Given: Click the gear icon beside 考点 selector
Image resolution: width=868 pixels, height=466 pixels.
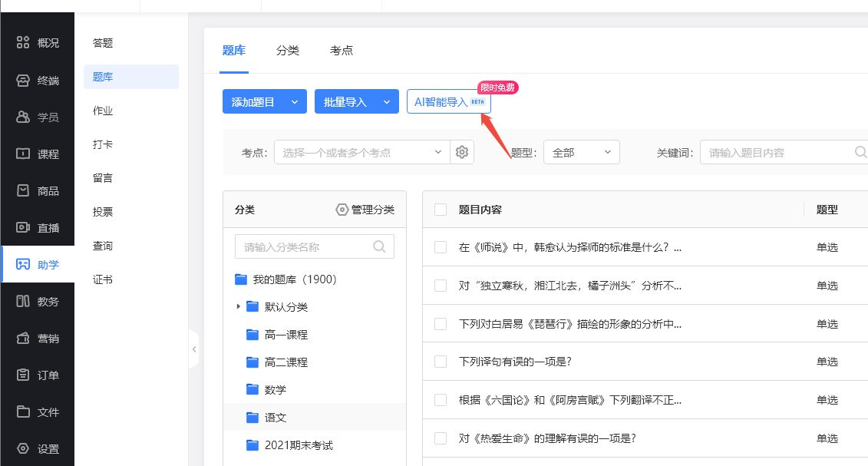Looking at the screenshot, I should pyautogui.click(x=462, y=152).
